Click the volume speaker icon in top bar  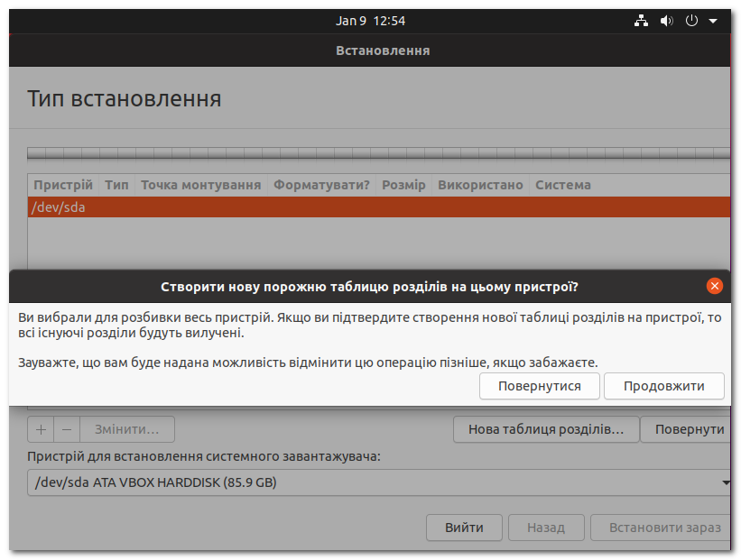666,20
